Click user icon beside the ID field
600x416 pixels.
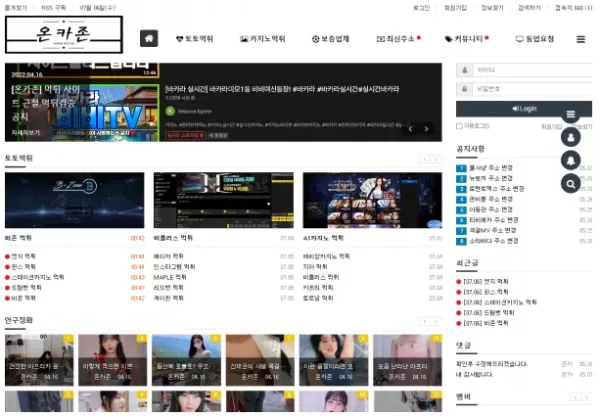[x=465, y=70]
